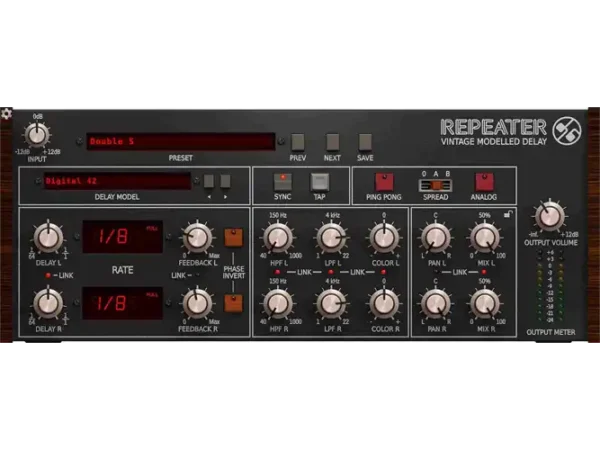600x450 pixels.
Task: Turn the COLOR L knob
Action: coord(384,237)
